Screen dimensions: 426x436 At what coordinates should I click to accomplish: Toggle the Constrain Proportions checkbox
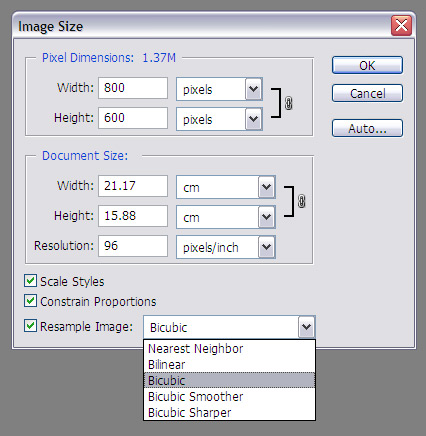point(30,301)
